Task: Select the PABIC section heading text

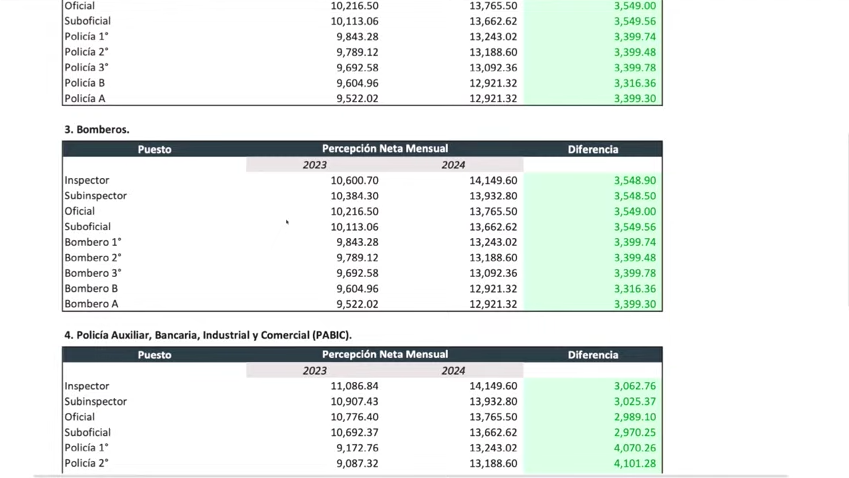Action: pyautogui.click(x=208, y=335)
